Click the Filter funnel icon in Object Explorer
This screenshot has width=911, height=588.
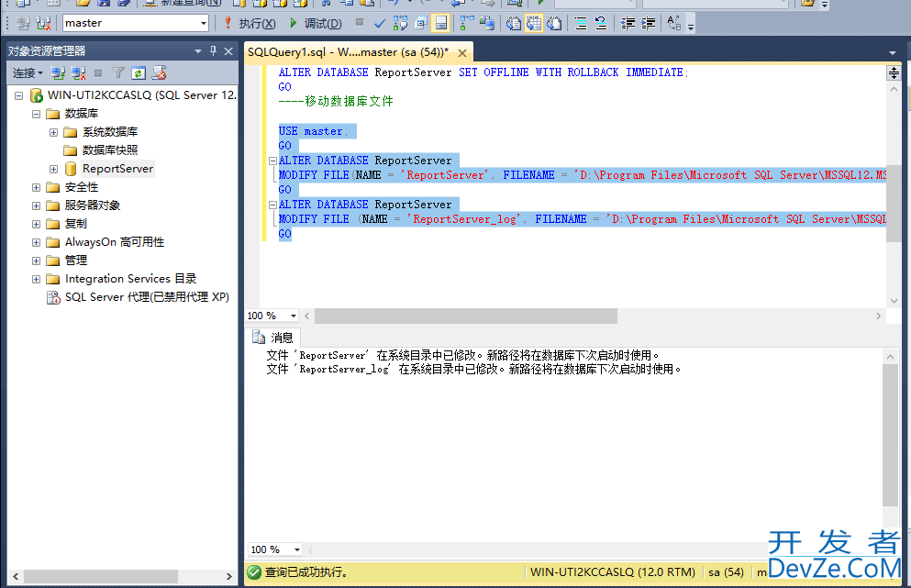[x=118, y=73]
